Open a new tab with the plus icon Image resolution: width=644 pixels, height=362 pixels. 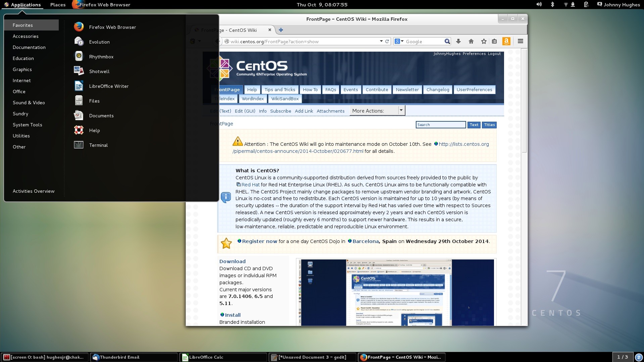click(x=281, y=30)
